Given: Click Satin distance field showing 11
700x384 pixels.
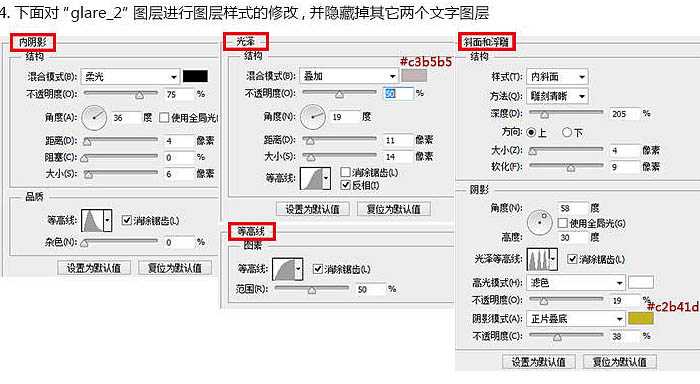Looking at the screenshot, I should (398, 140).
